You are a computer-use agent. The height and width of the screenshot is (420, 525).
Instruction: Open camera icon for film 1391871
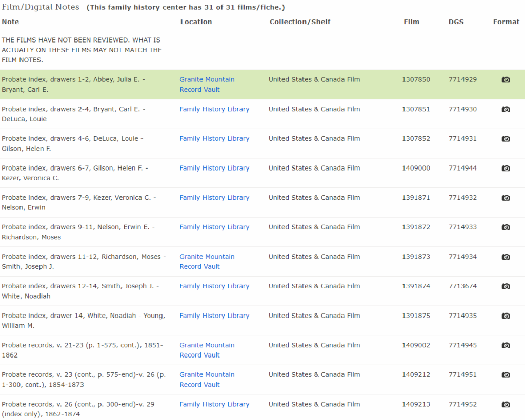506,198
